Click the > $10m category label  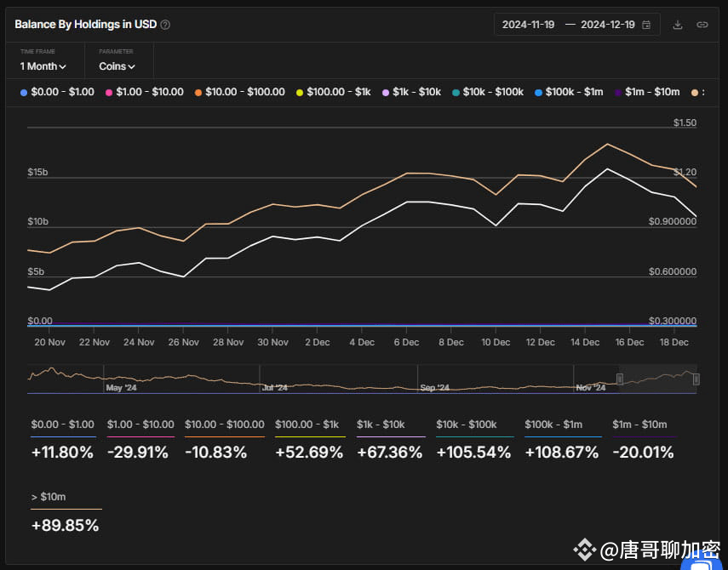point(49,497)
